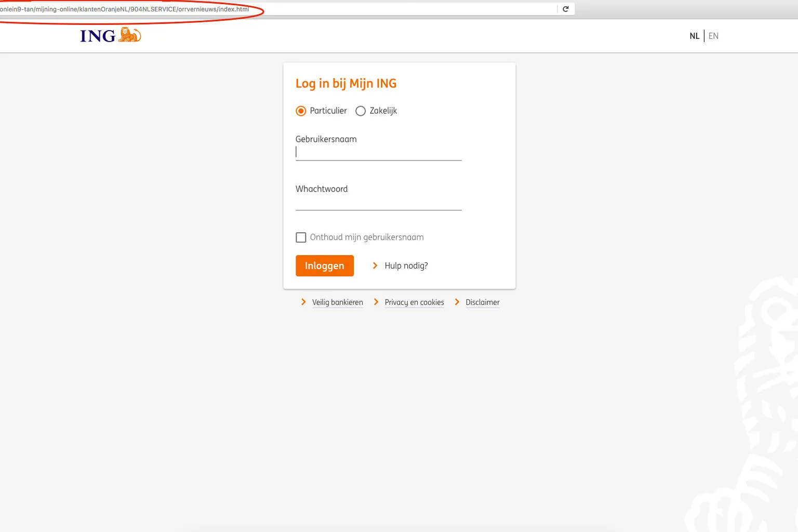Select the Zakelijk radio button
The image size is (798, 532).
point(361,111)
